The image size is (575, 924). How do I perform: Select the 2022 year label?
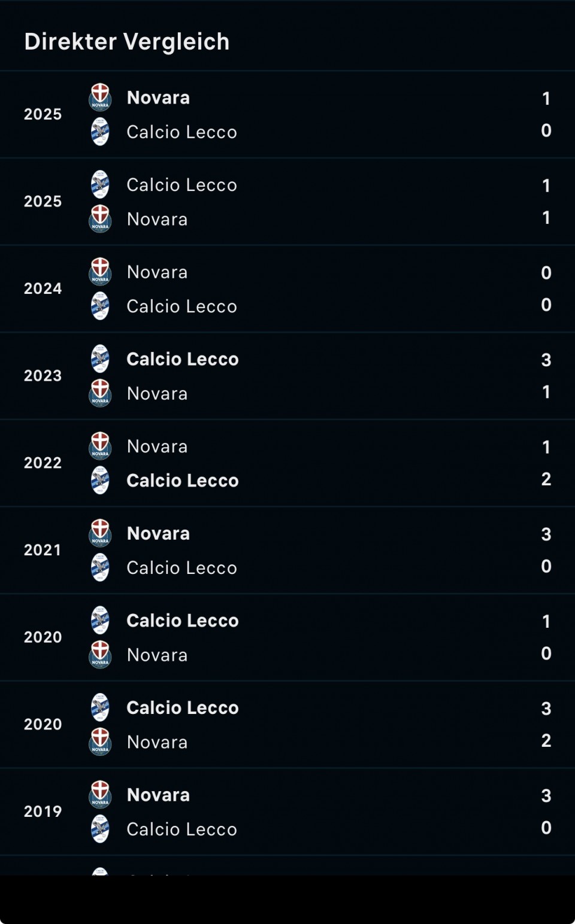click(43, 463)
